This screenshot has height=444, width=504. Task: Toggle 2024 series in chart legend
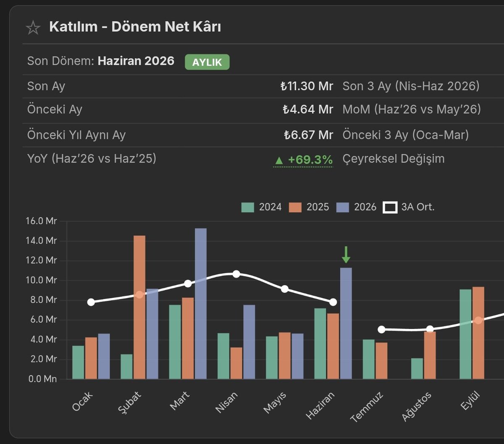[x=261, y=207]
